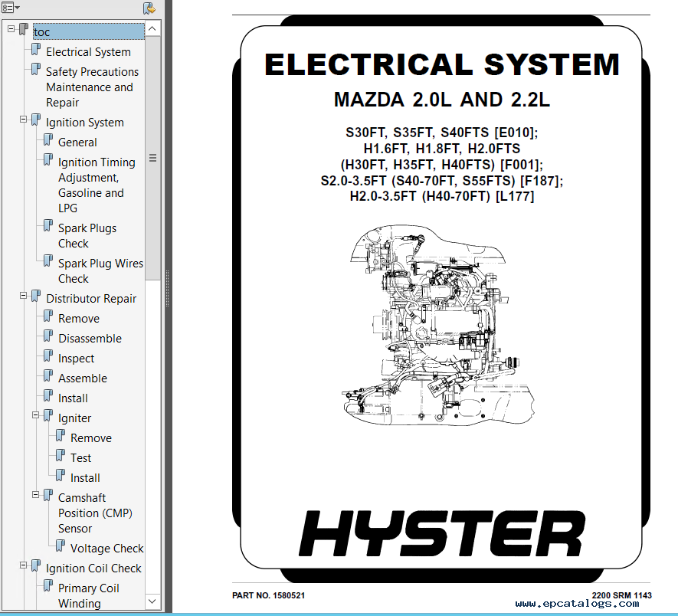Collapse the Ignition System bookmark group
The image size is (678, 616).
coord(23,120)
